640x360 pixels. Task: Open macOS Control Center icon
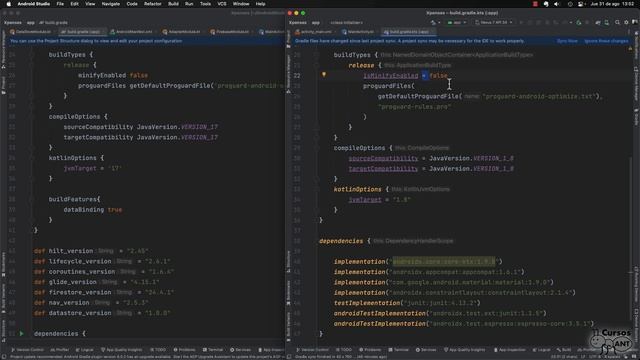coord(581,4)
